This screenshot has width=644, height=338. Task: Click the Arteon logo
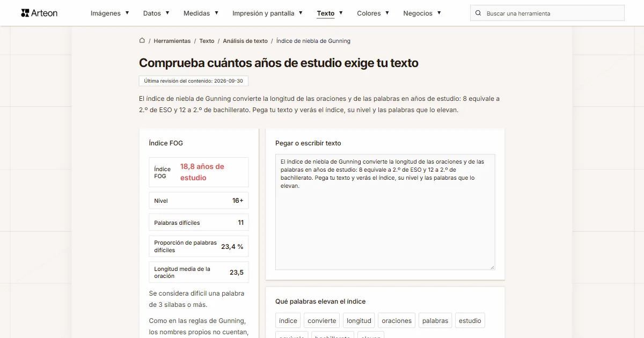coord(39,13)
